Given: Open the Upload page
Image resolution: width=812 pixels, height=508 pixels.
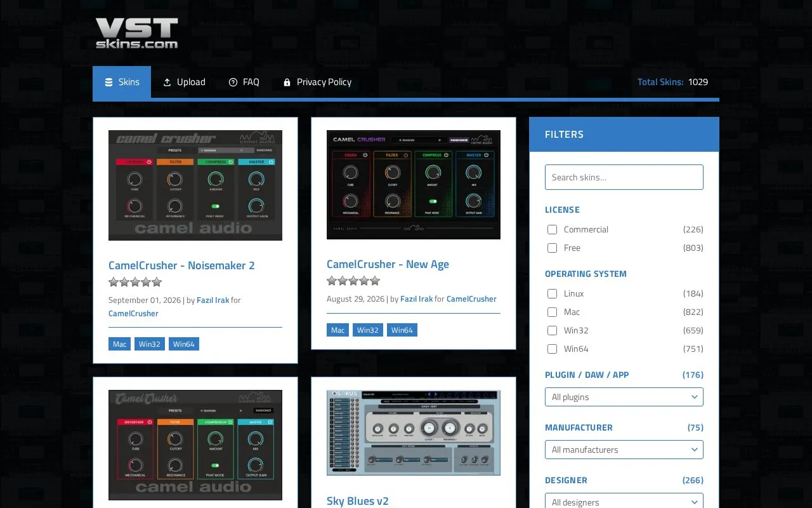Looking at the screenshot, I should pyautogui.click(x=184, y=82).
